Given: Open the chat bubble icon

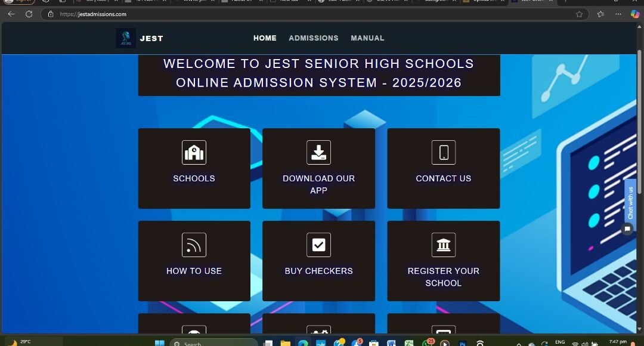Looking at the screenshot, I should click(x=627, y=228).
